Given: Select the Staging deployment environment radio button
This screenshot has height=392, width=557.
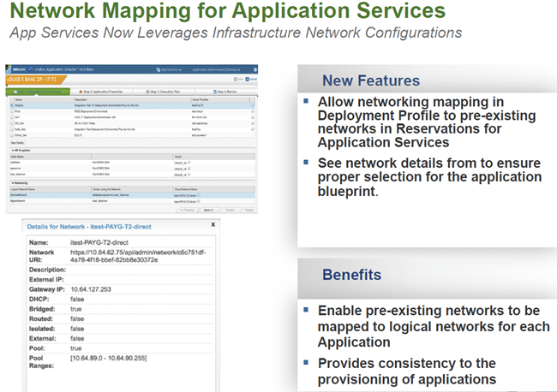Looking at the screenshot, I should tap(9, 107).
